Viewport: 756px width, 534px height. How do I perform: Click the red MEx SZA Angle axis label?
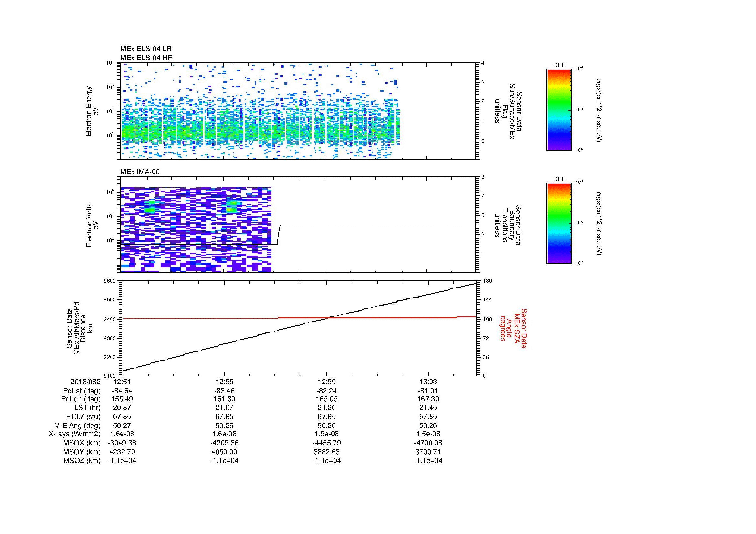click(513, 328)
